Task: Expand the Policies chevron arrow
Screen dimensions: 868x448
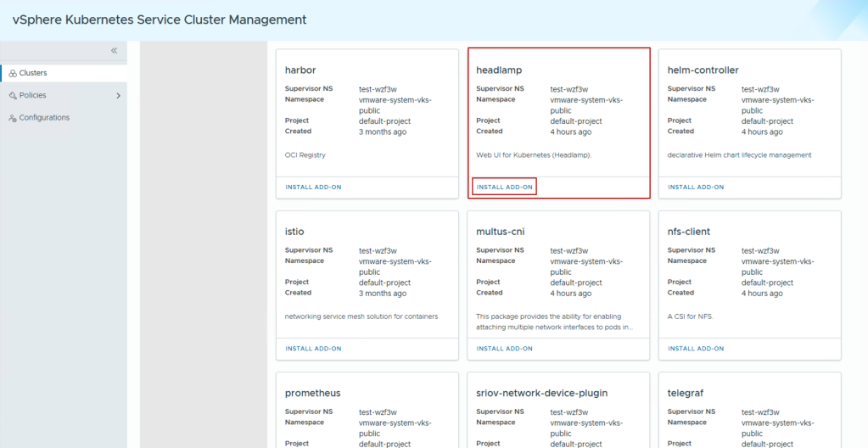Action: tap(118, 96)
